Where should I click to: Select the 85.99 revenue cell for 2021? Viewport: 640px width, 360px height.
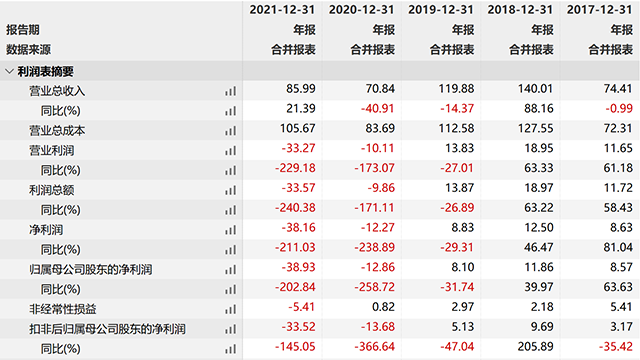pyautogui.click(x=301, y=89)
